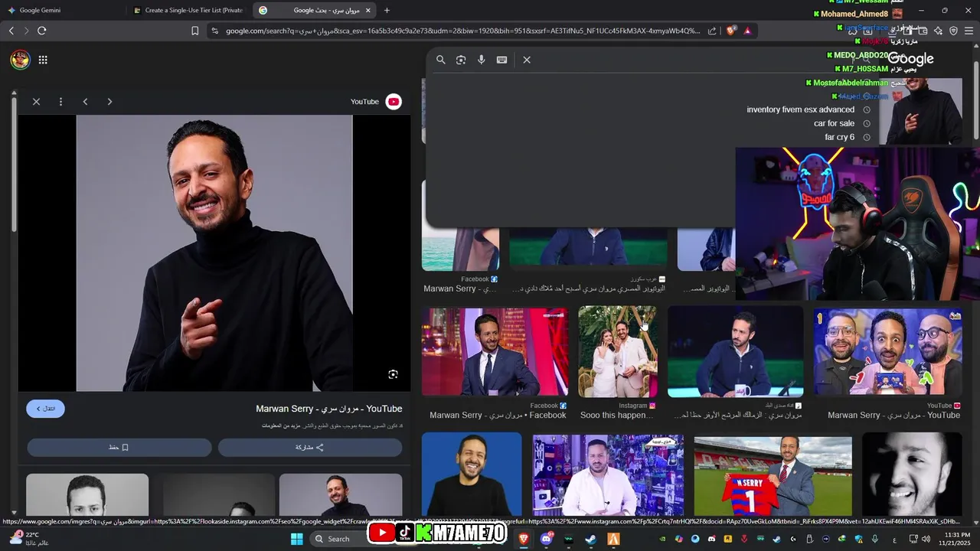The width and height of the screenshot is (980, 551).
Task: Click the address bar URL
Action: [x=462, y=31]
